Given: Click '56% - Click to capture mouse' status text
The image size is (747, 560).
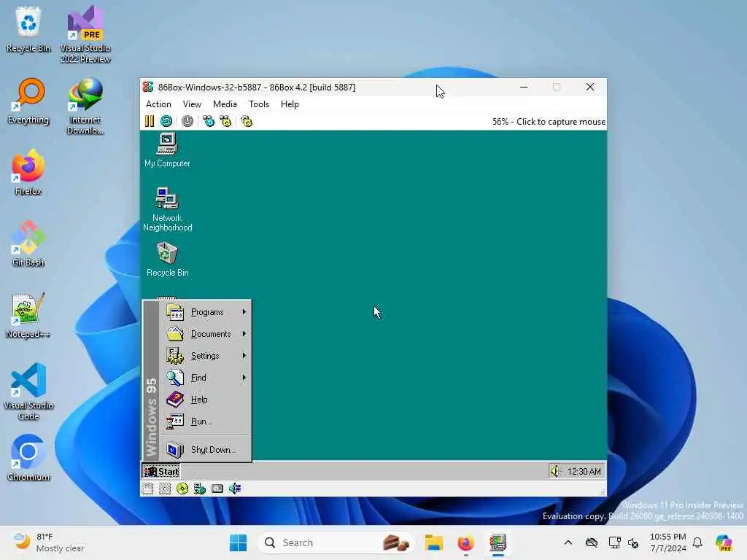Looking at the screenshot, I should tap(549, 122).
